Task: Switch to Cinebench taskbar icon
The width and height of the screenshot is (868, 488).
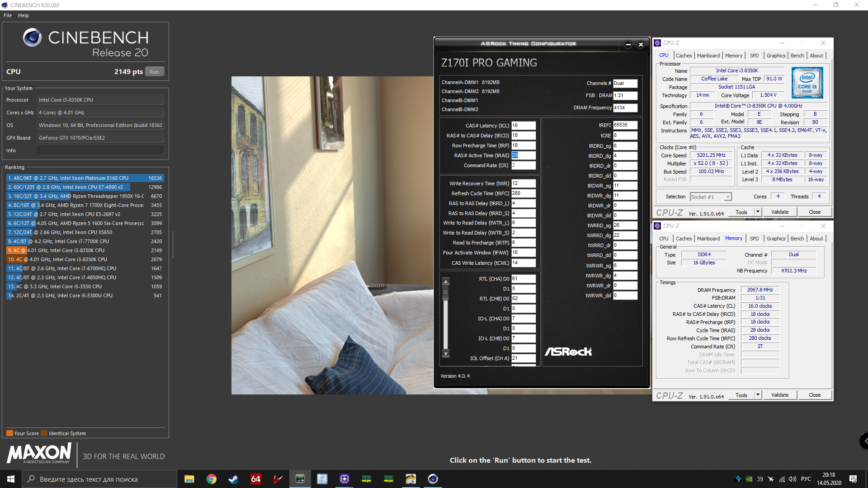Action: tap(433, 479)
